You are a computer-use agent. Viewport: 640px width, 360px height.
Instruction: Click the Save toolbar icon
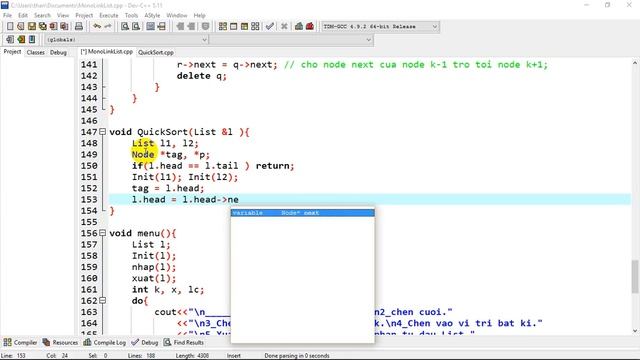coord(31,27)
